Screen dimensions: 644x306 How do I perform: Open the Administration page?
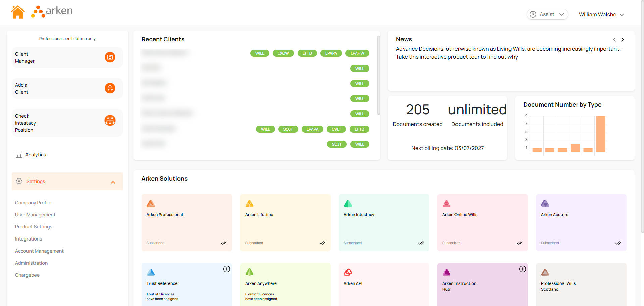pyautogui.click(x=31, y=263)
